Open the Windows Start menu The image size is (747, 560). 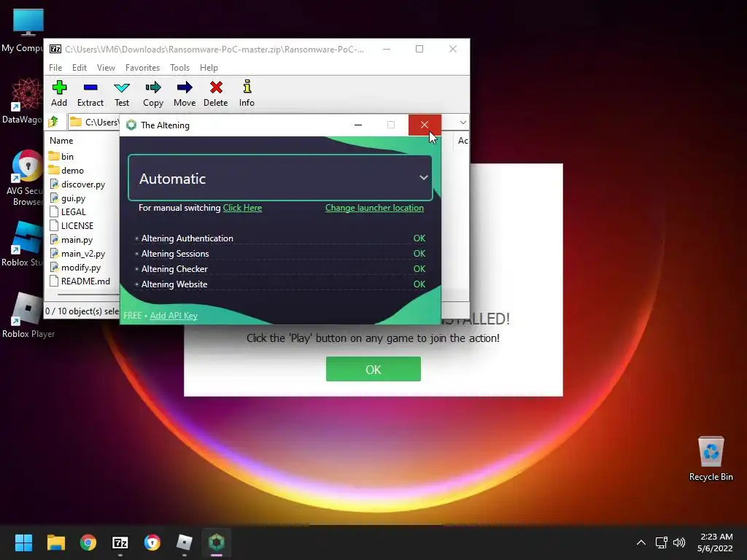click(23, 542)
